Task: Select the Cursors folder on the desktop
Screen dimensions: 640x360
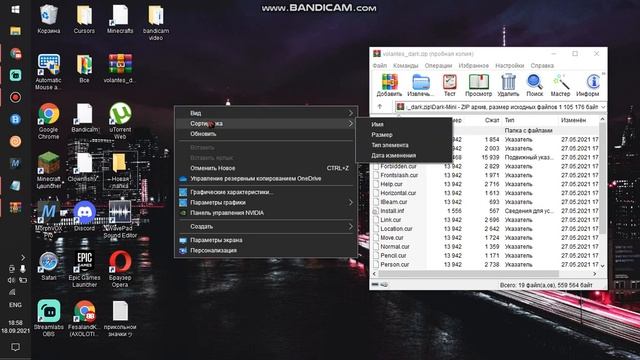Action: tap(84, 19)
